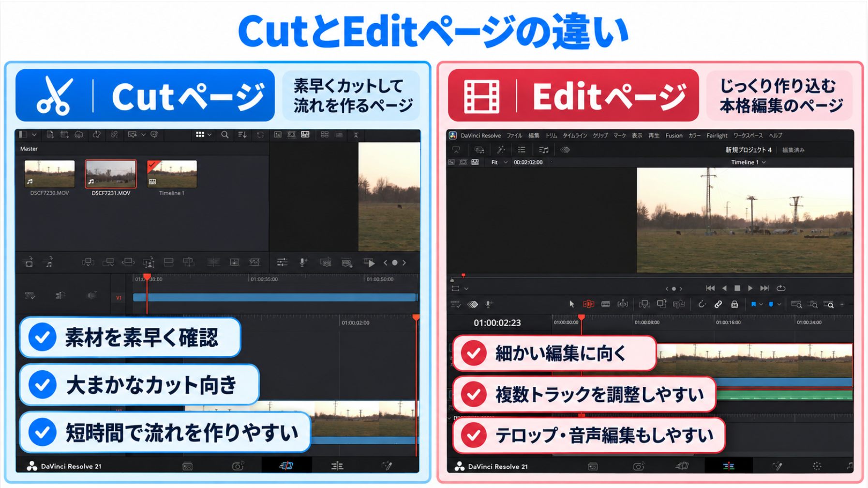Select the Timeline 1 thumbnail in media pool
The width and height of the screenshot is (868, 488).
pos(172,174)
